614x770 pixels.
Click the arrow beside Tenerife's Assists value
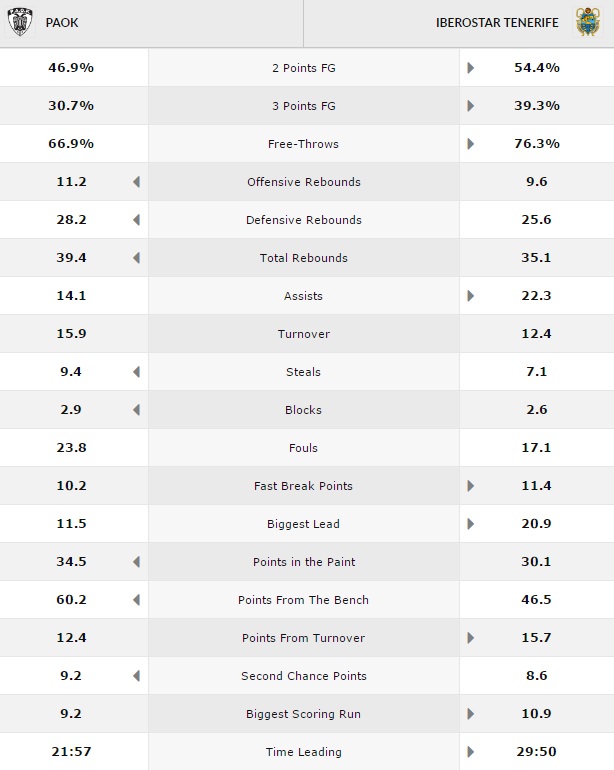point(471,296)
